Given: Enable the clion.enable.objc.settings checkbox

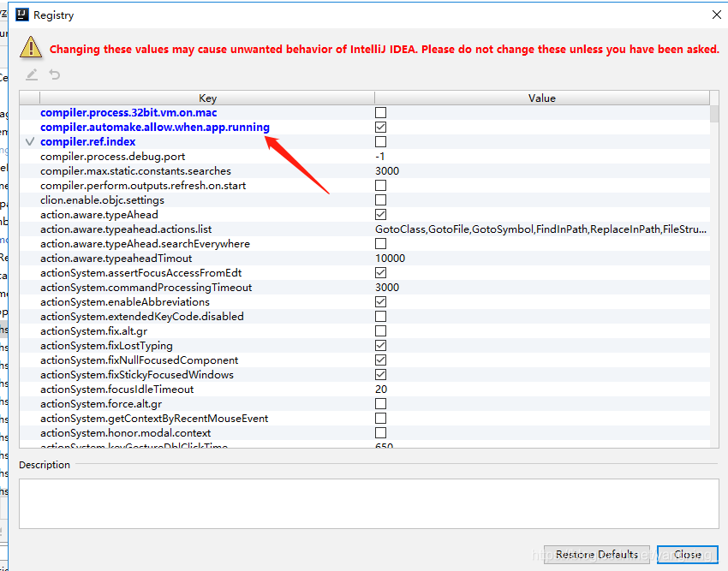Looking at the screenshot, I should [381, 200].
